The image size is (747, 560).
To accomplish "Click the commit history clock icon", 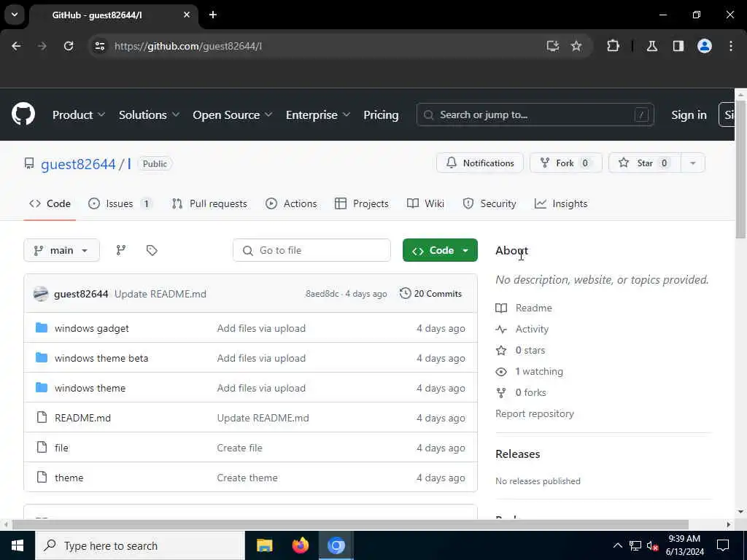I will tap(406, 293).
